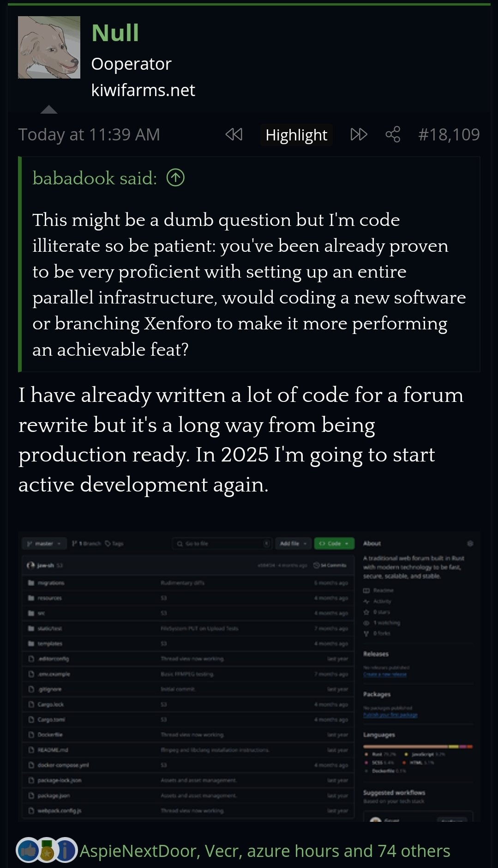Expand the user info arrow under avatar
The image size is (498, 868).
pyautogui.click(x=49, y=109)
